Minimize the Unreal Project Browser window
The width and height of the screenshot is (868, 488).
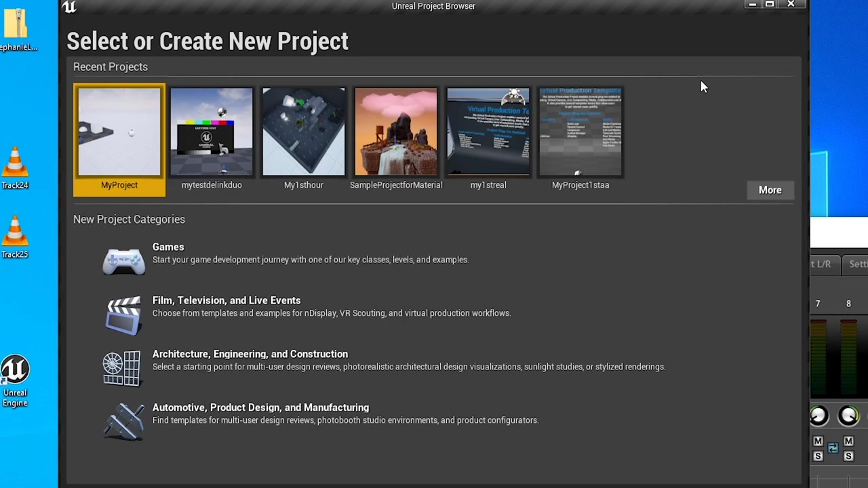click(752, 5)
